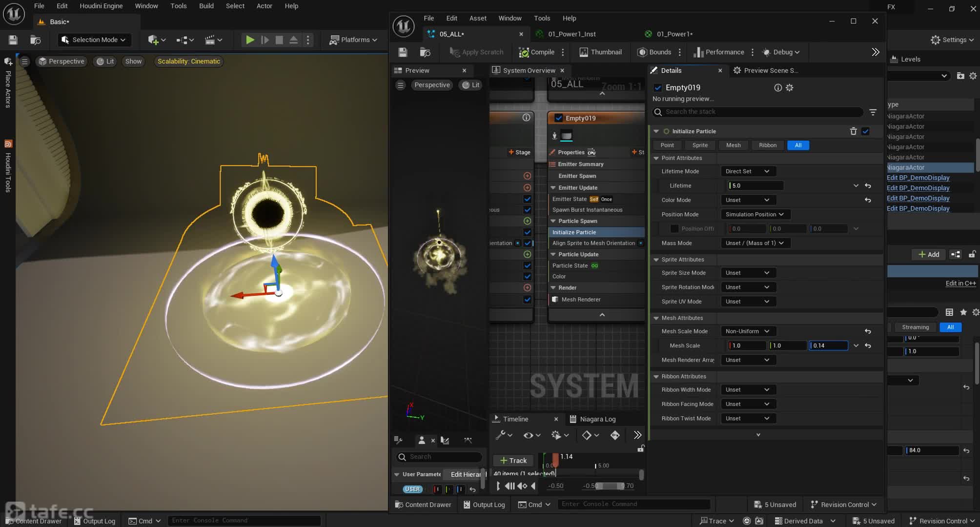Open the Place Actors panel icon
Screen dimensions: 980x527
8,62
